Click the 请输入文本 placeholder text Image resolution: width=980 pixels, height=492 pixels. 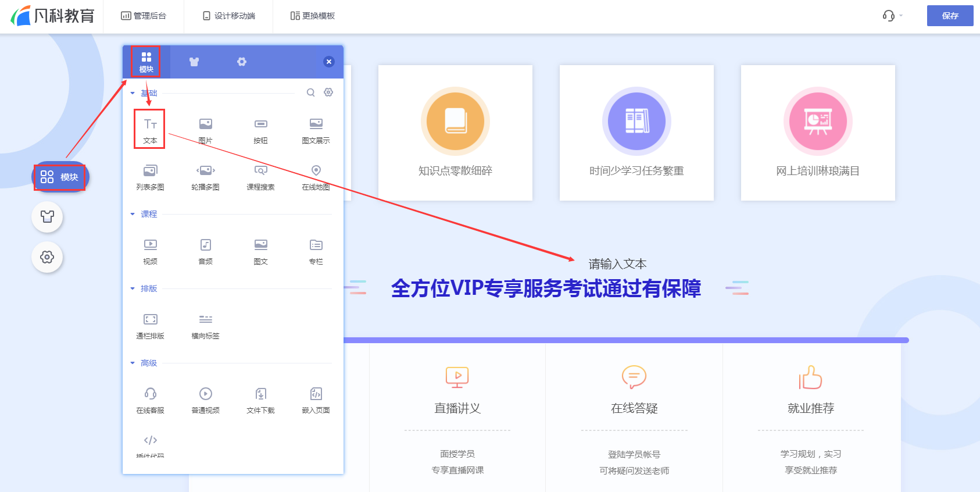(617, 264)
